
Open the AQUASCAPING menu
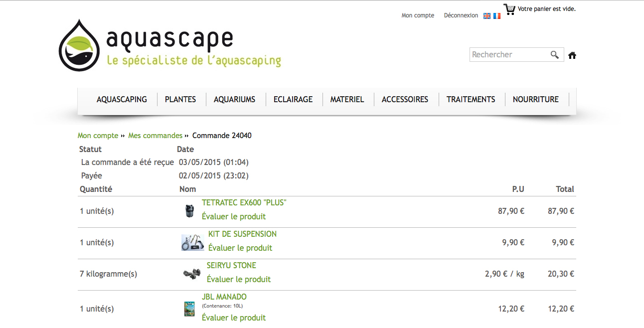(122, 99)
